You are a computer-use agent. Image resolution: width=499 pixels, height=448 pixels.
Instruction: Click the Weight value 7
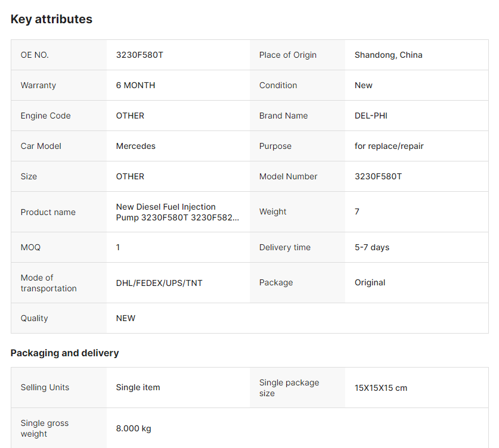coord(357,211)
